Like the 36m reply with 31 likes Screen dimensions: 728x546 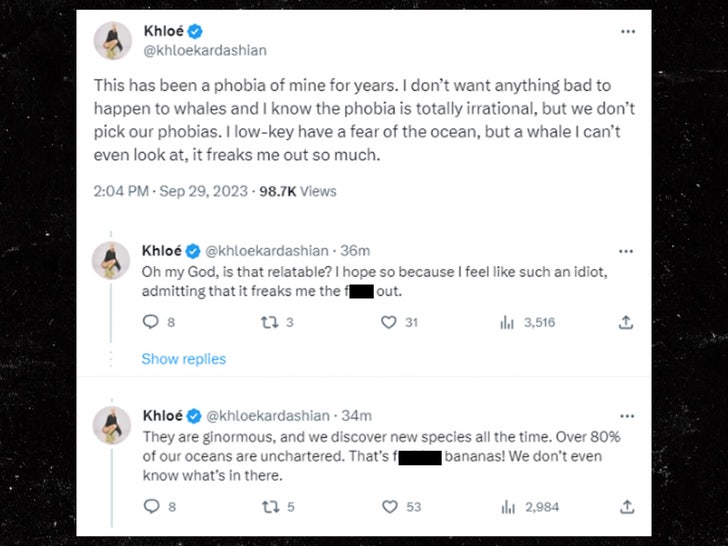click(389, 322)
